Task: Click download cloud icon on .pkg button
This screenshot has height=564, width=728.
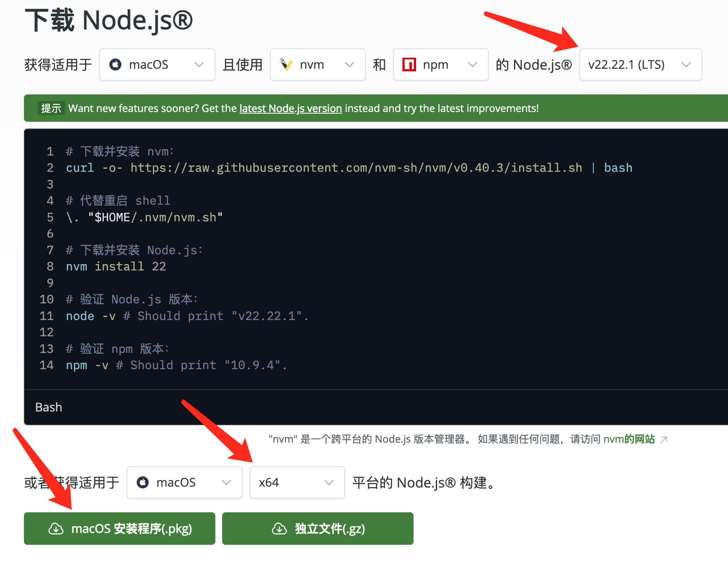Action: pos(56,529)
